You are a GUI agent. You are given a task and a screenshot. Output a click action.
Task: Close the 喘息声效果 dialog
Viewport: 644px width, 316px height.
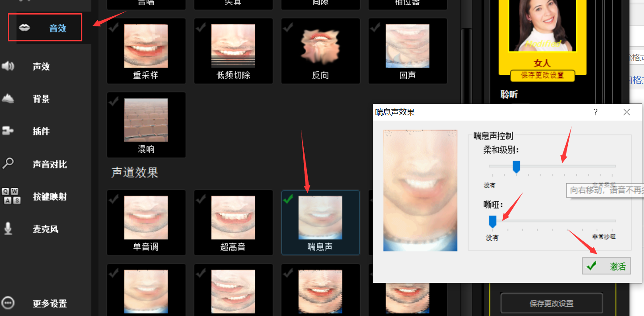(x=627, y=112)
